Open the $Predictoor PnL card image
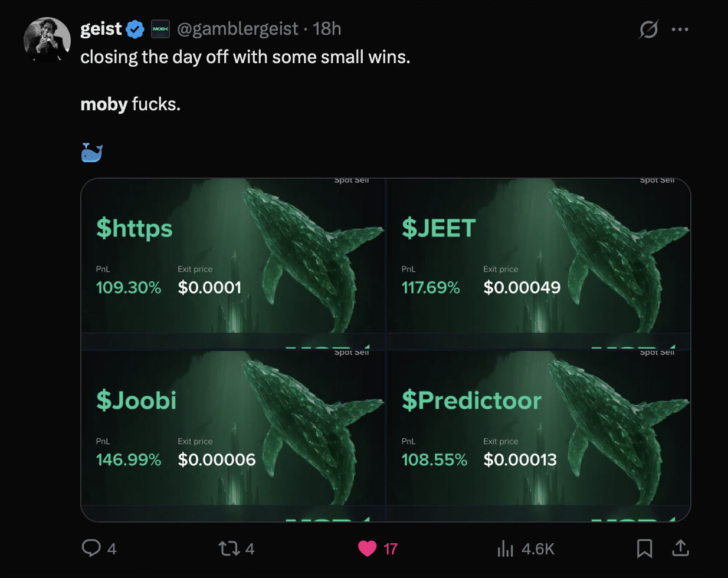 (x=538, y=435)
